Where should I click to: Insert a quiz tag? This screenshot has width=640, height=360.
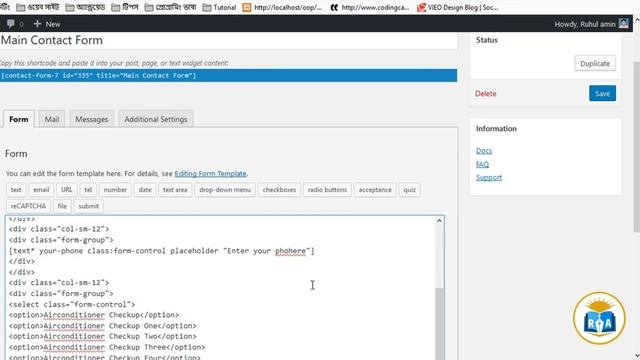click(409, 190)
